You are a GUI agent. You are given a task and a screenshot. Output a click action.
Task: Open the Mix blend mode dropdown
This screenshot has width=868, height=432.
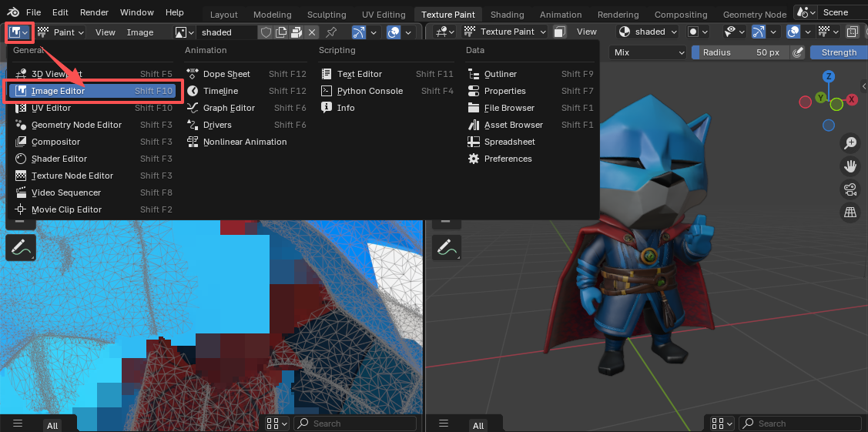click(x=647, y=52)
